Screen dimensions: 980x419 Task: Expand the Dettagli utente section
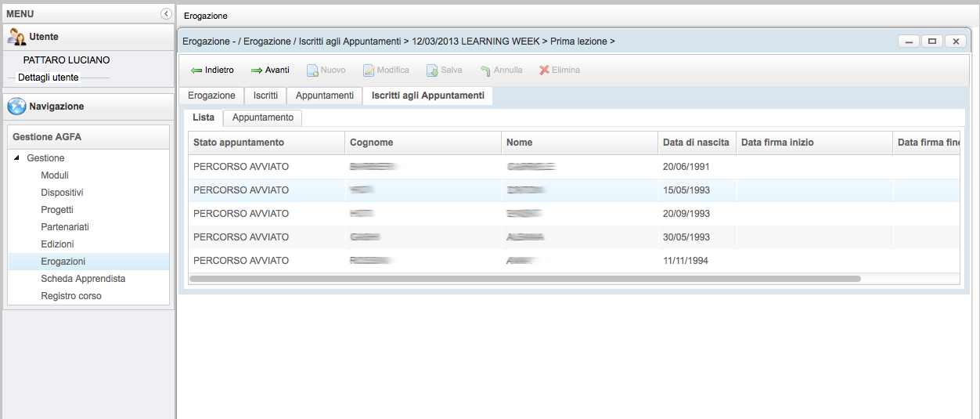(x=49, y=78)
